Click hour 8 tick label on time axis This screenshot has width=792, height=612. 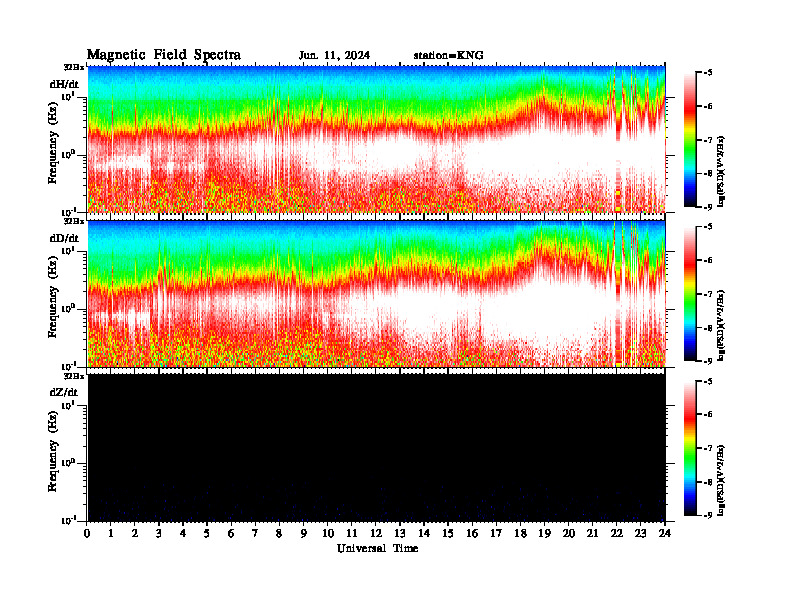pyautogui.click(x=279, y=534)
